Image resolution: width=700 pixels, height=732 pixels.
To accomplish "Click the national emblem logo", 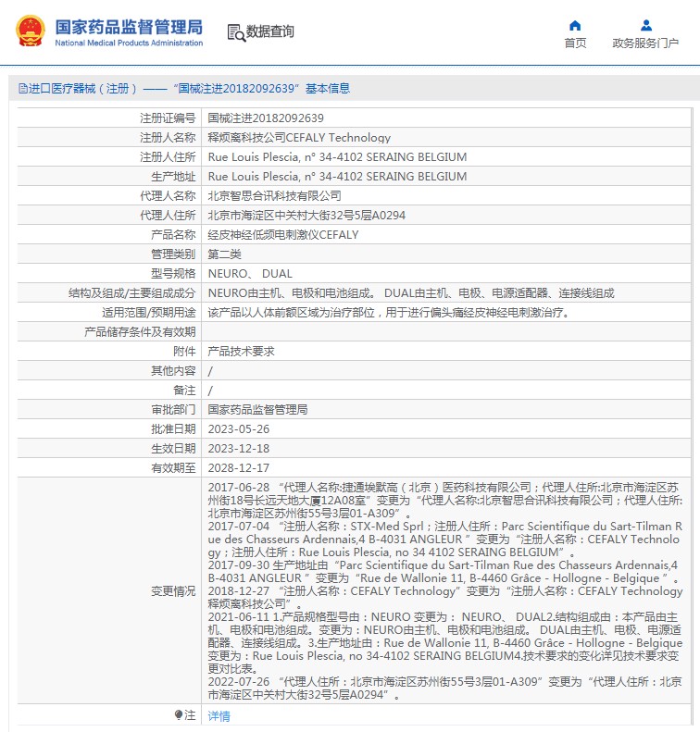I will [31, 31].
